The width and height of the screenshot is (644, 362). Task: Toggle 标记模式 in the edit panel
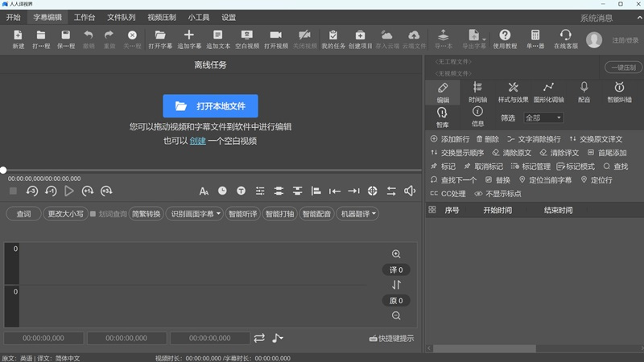pyautogui.click(x=575, y=166)
